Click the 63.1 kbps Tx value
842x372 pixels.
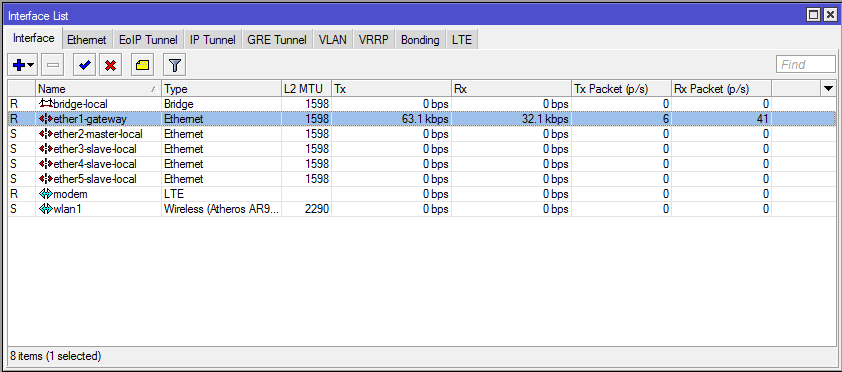pyautogui.click(x=425, y=119)
